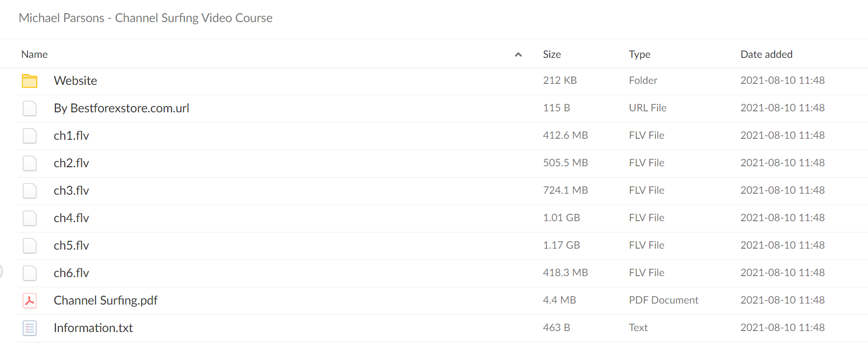Click the file icon beside ch6.flv
This screenshot has width=868, height=359.
[x=29, y=273]
